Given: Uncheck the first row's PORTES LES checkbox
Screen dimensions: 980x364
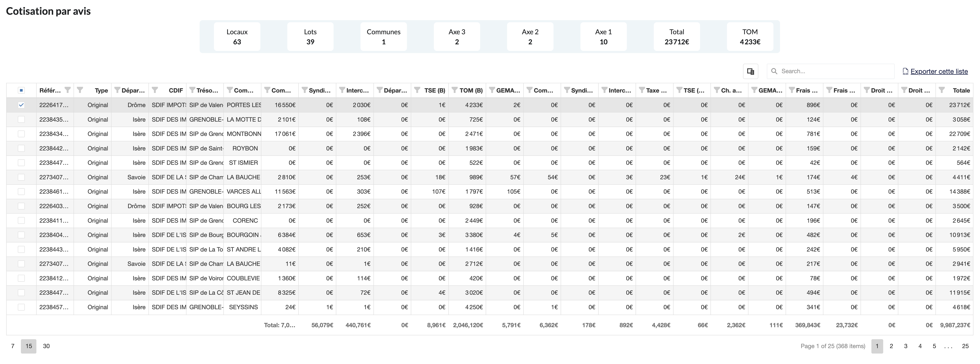Looking at the screenshot, I should click(21, 105).
